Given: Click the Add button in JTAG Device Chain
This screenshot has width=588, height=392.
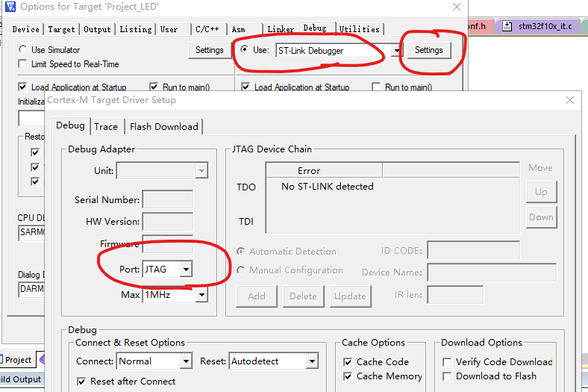Looking at the screenshot, I should [x=257, y=296].
